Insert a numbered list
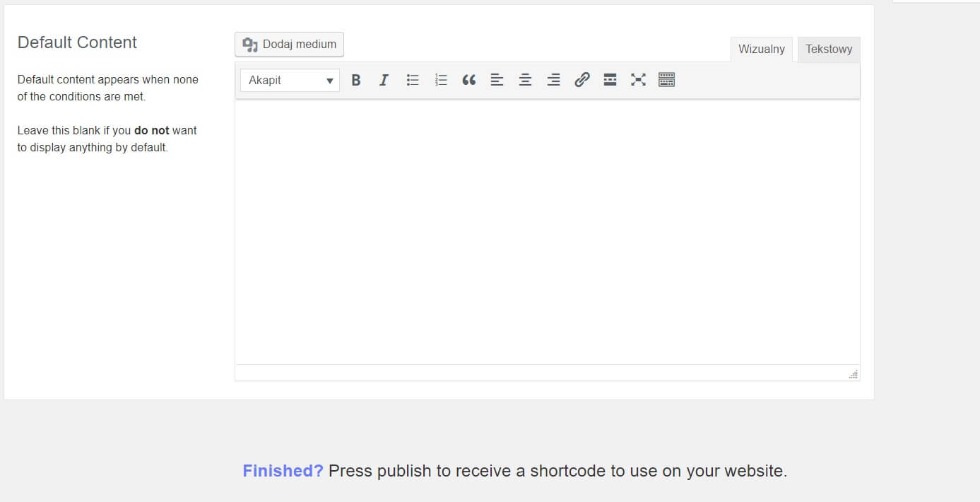980x502 pixels. tap(440, 79)
